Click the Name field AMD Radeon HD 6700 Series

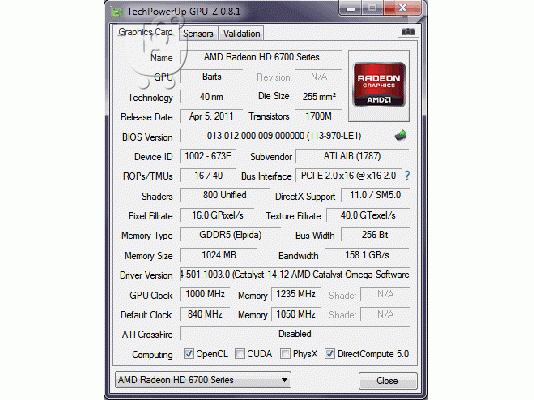coord(261,57)
